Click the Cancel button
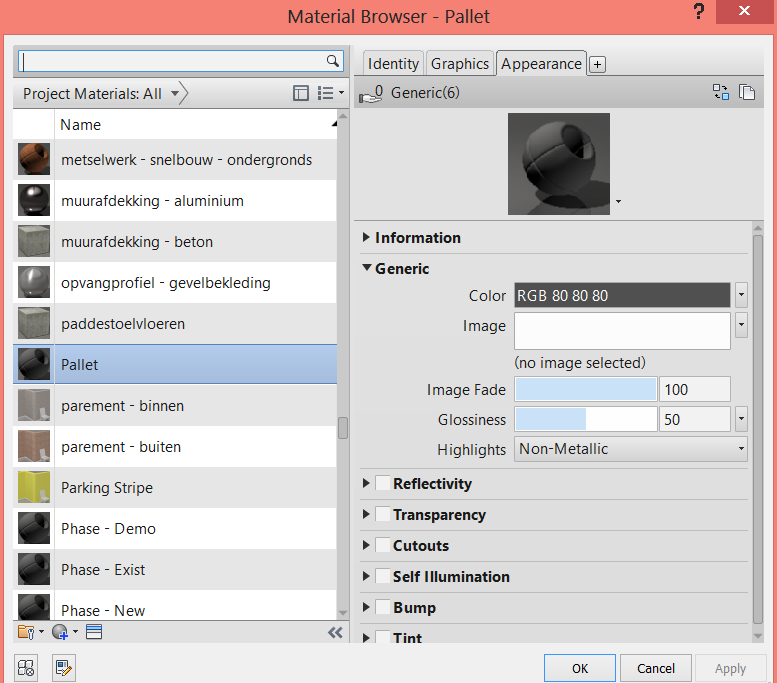This screenshot has height=683, width=777. tap(656, 668)
